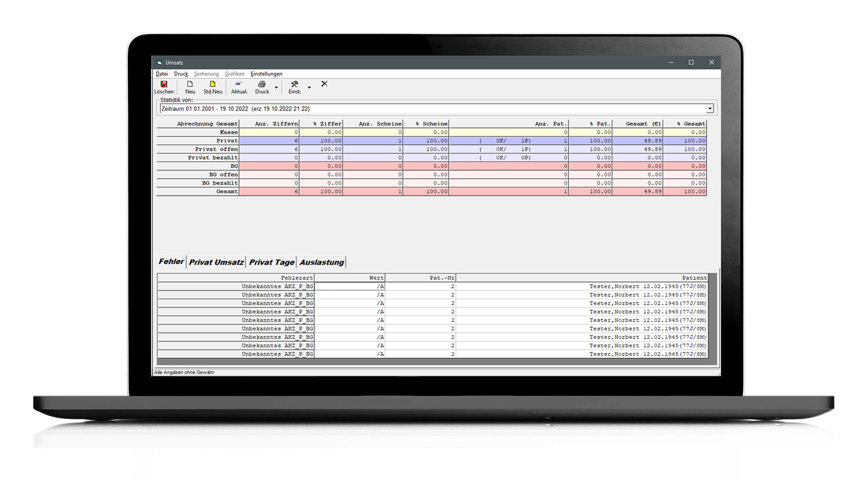Click the X icon in the toolbar
868x492 pixels.
[324, 84]
